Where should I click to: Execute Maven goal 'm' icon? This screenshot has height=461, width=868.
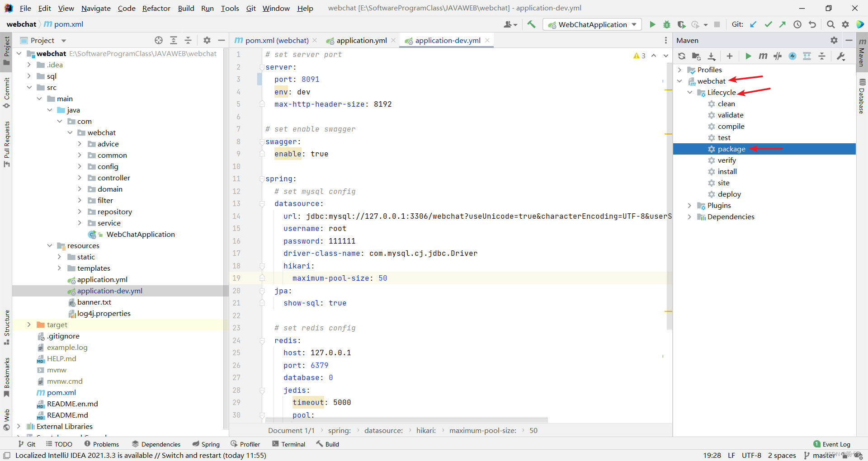763,56
